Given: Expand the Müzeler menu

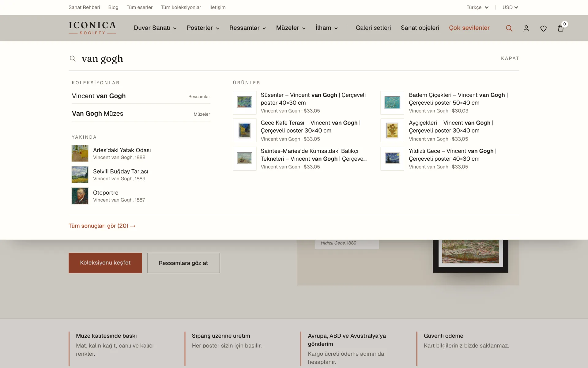Looking at the screenshot, I should (x=291, y=28).
